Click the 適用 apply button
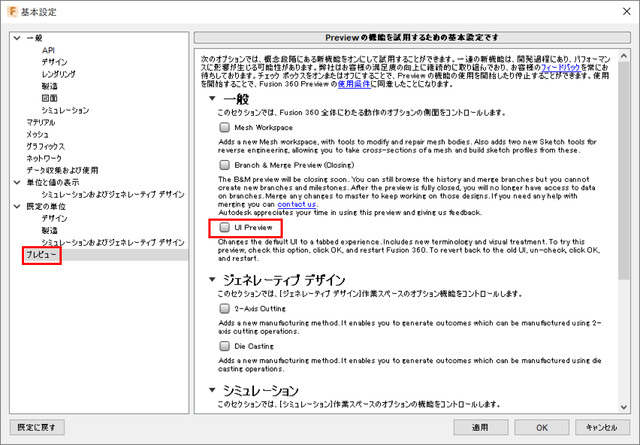The width and height of the screenshot is (640, 445). 480,427
